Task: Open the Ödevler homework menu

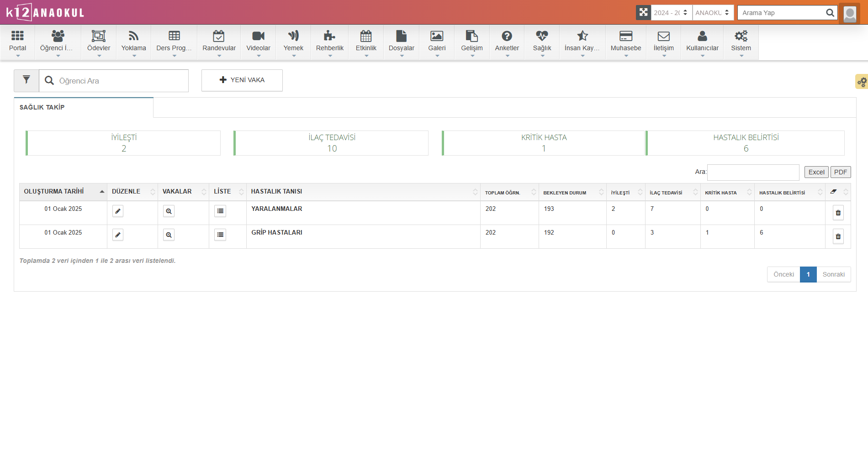Action: click(99, 42)
